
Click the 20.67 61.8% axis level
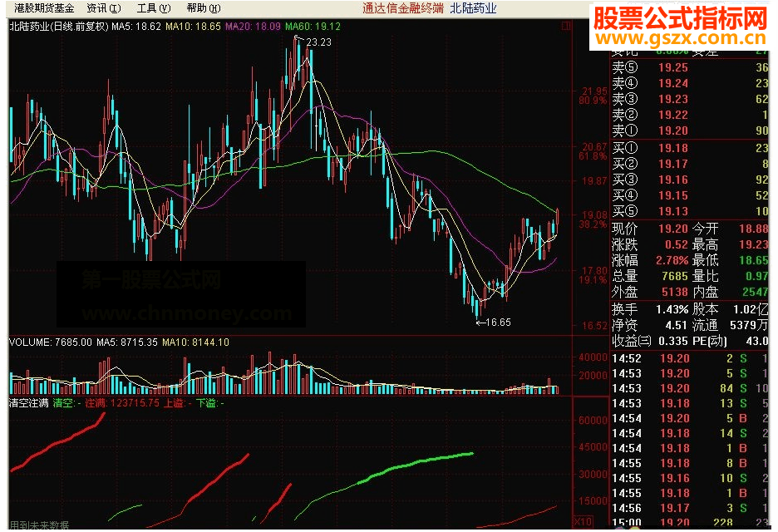click(594, 151)
